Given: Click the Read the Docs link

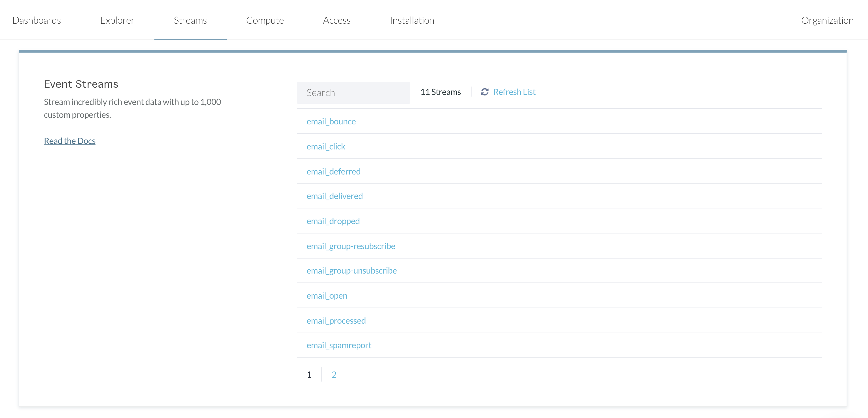Looking at the screenshot, I should click(x=70, y=141).
